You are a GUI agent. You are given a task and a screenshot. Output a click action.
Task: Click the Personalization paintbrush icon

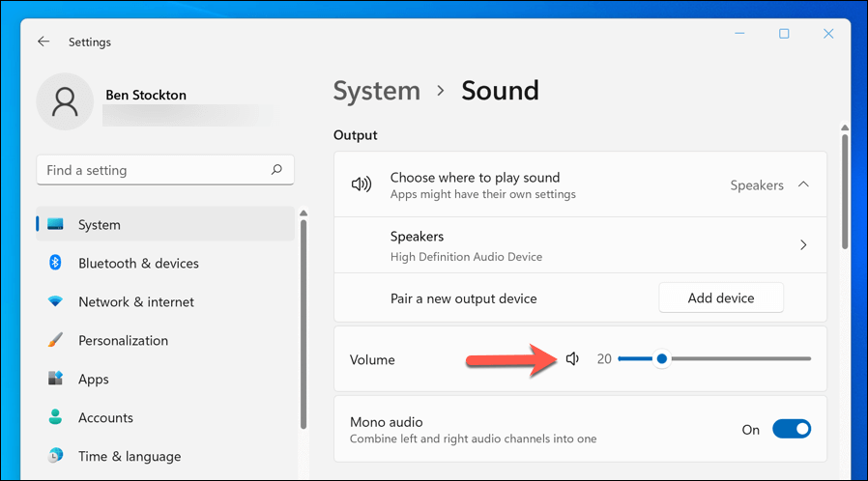pyautogui.click(x=56, y=341)
